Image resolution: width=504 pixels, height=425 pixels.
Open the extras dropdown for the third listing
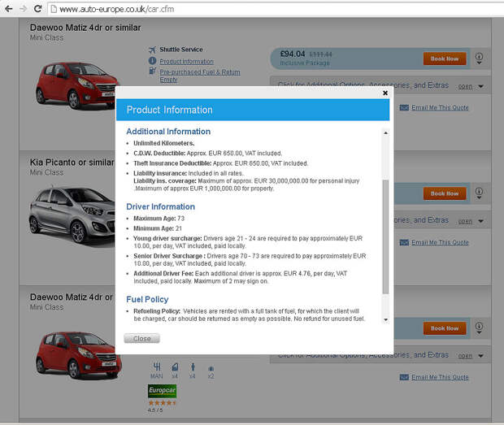coord(471,356)
